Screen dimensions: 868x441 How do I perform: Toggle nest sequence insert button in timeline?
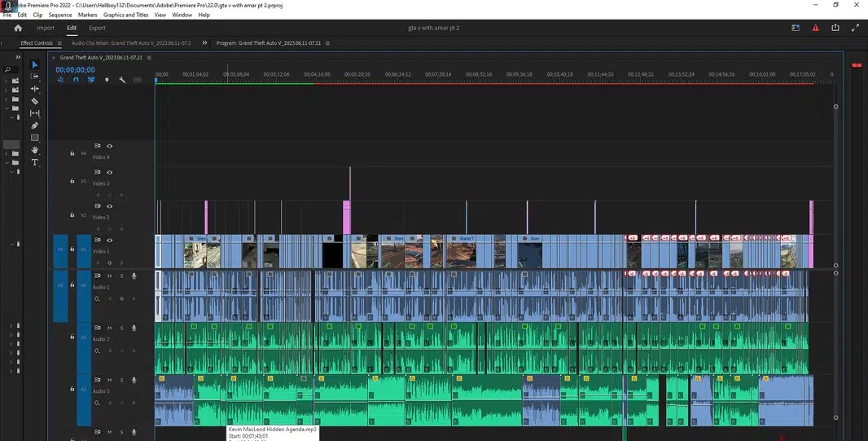click(60, 80)
